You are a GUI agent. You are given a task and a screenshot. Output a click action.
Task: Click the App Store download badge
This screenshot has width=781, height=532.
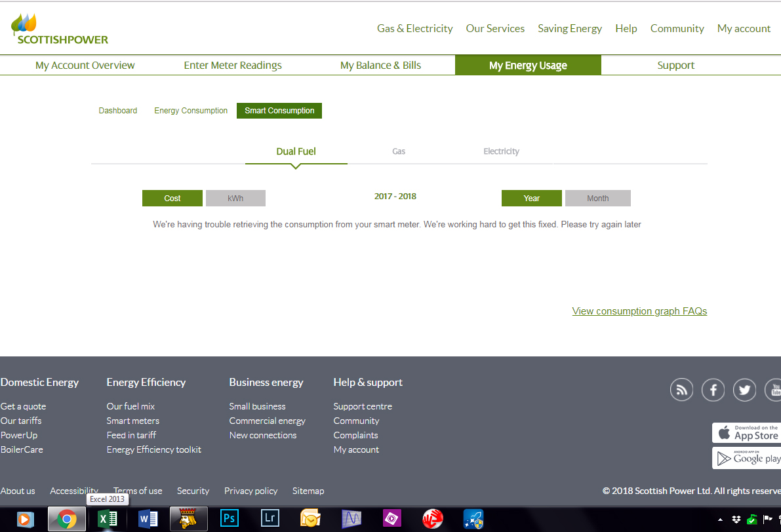[747, 433]
